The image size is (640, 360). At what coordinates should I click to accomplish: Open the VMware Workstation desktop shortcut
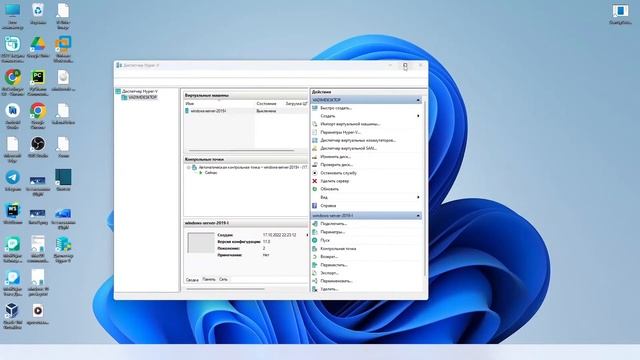63,49
